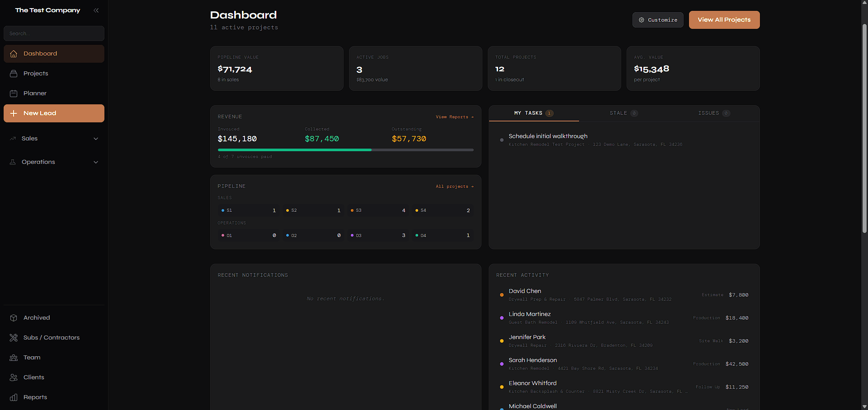Select the O4 operations stage
This screenshot has height=410, width=868.
[443, 236]
